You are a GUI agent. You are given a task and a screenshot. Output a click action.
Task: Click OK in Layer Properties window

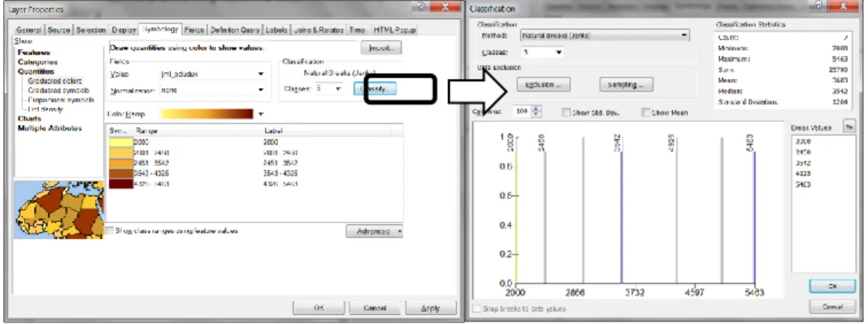tap(318, 308)
